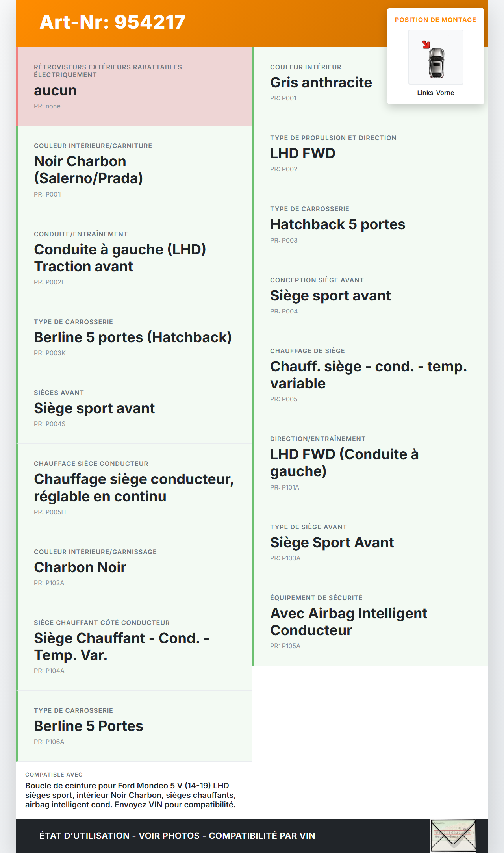This screenshot has height=853, width=504.
Task: Click the Compatible avec description text
Action: [x=131, y=795]
